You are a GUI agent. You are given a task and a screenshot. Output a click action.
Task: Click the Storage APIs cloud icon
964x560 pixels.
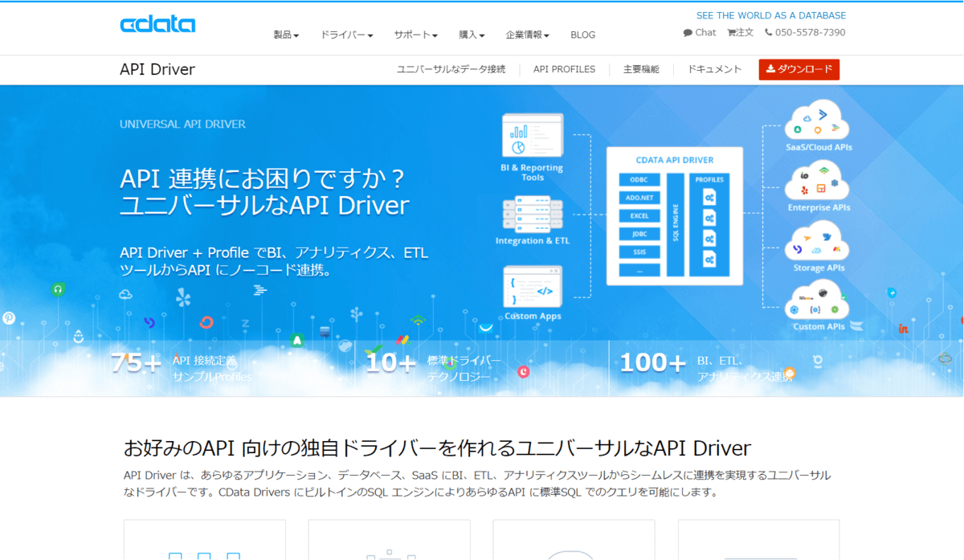(x=818, y=240)
